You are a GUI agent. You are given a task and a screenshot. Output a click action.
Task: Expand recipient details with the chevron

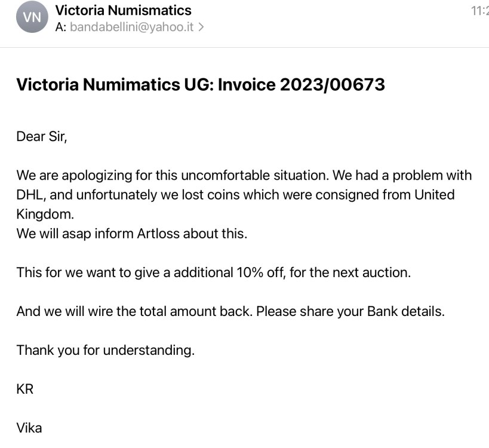pos(201,27)
